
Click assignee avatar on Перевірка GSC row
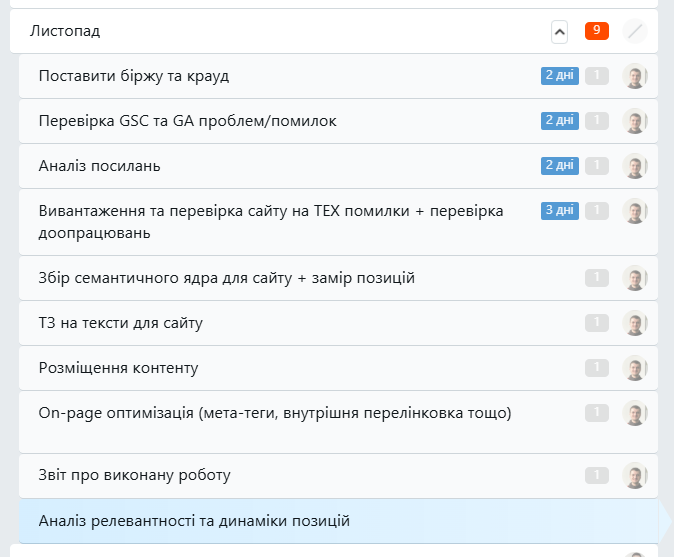pos(634,121)
